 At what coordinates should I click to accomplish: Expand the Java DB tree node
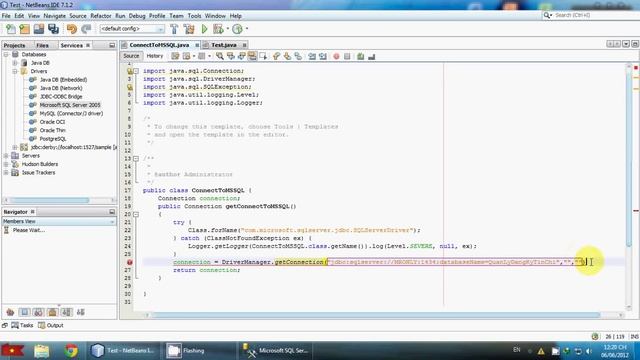click(x=15, y=63)
